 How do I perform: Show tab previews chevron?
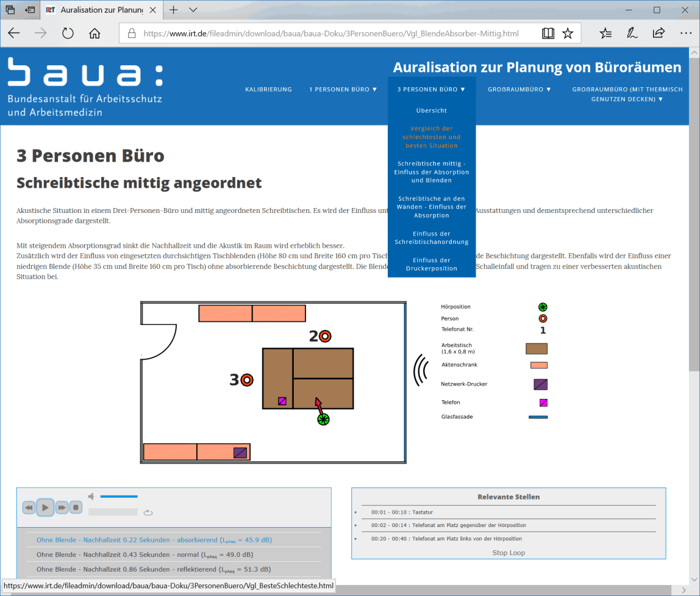pos(193,9)
